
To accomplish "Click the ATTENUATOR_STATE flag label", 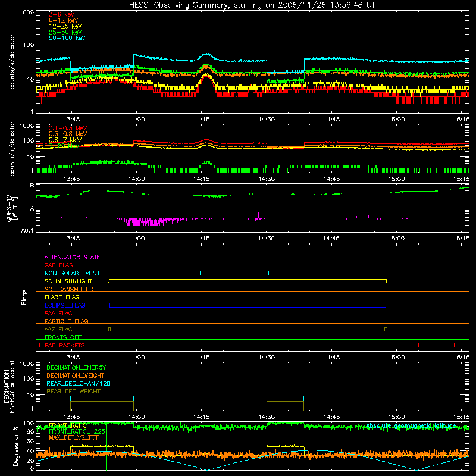I will coord(72,257).
